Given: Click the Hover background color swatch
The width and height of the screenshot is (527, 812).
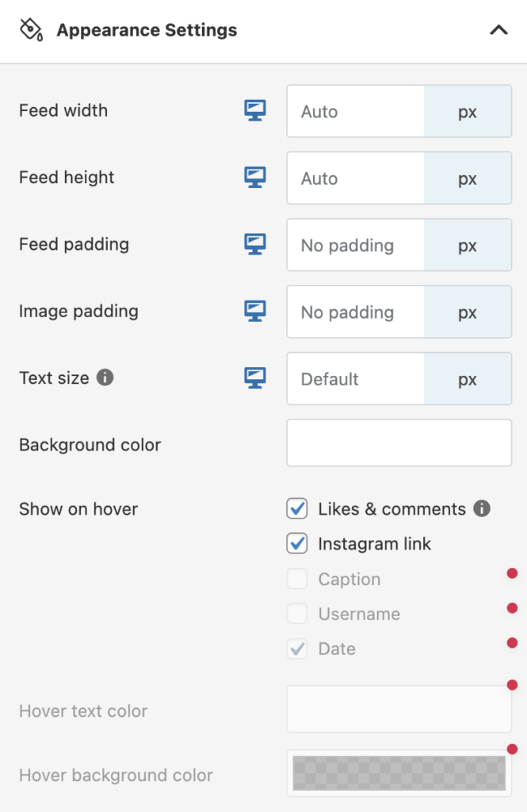Looking at the screenshot, I should coord(399,773).
